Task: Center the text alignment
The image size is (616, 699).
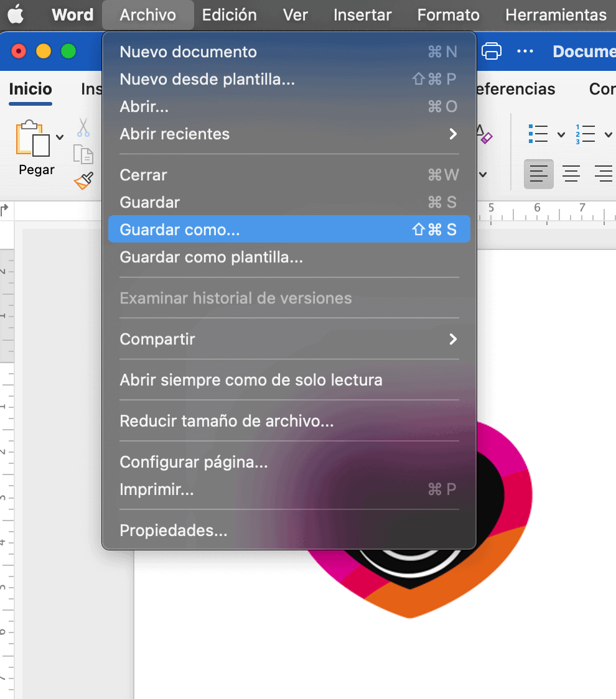Action: (x=571, y=174)
